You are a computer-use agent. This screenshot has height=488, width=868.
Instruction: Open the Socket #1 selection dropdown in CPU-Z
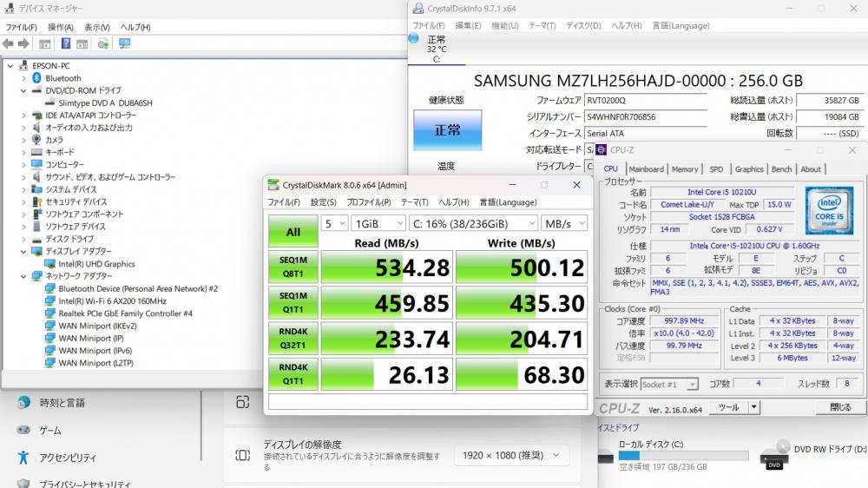click(669, 384)
